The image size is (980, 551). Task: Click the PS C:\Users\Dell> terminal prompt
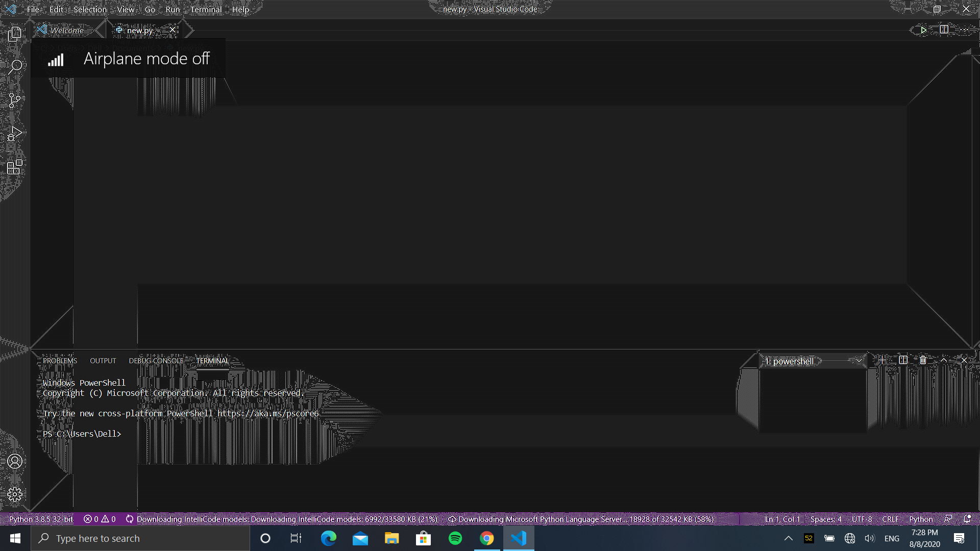tap(82, 434)
